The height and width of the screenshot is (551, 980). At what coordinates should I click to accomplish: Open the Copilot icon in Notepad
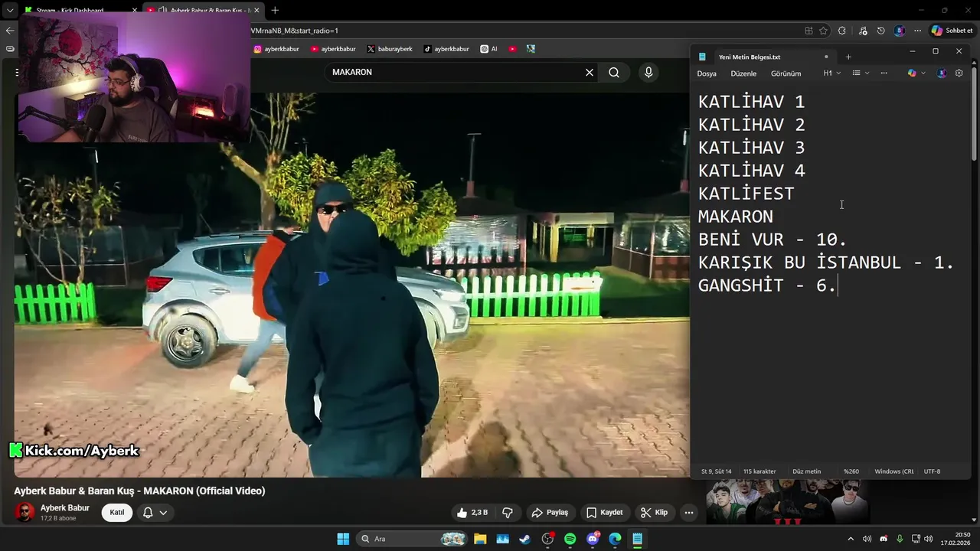point(912,73)
